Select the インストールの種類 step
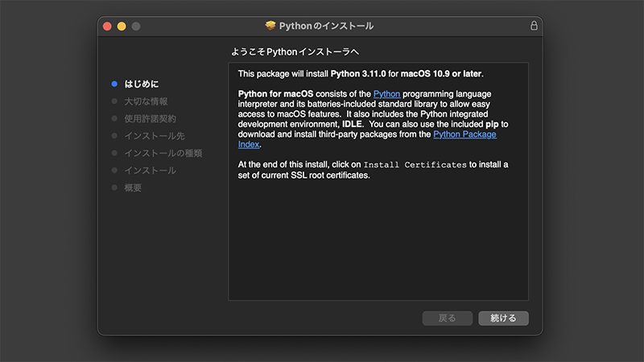 point(163,153)
